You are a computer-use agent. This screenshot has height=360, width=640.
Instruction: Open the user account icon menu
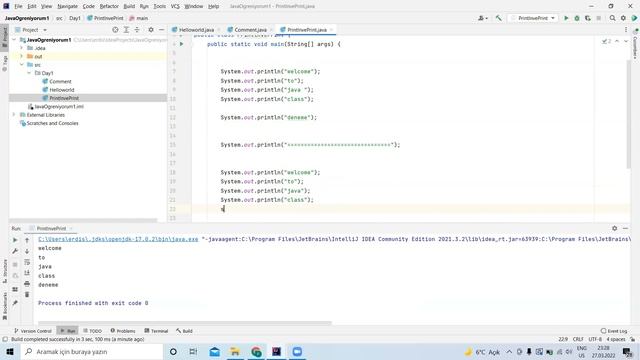(x=483, y=18)
